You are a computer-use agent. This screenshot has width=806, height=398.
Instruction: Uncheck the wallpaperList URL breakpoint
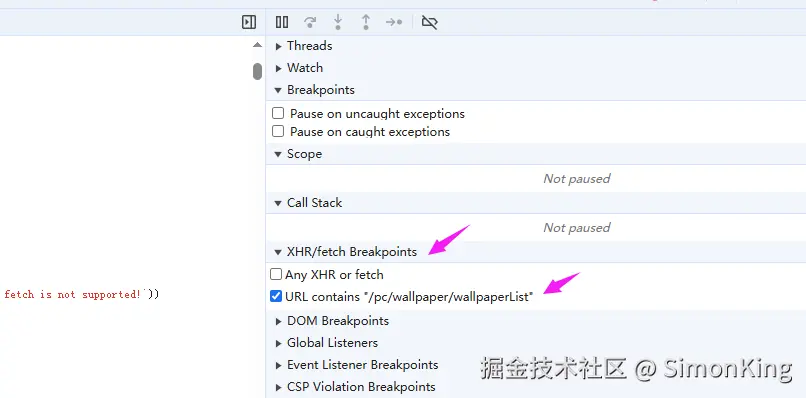(276, 296)
